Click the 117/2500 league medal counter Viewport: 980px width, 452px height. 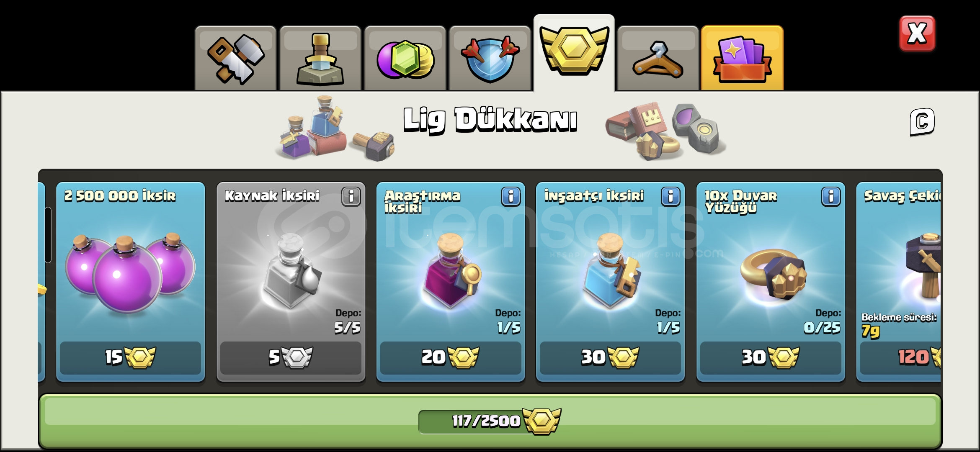click(x=489, y=421)
